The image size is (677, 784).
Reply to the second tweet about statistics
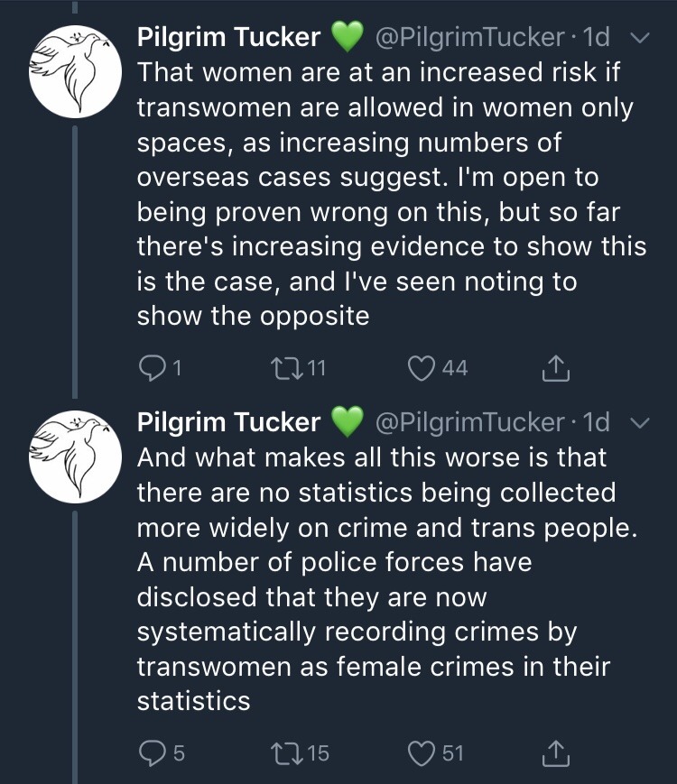(x=150, y=752)
